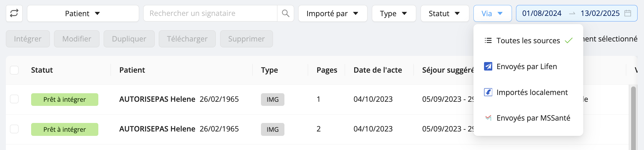Click page count 2 in the second row
This screenshot has width=644, height=150.
(x=318, y=129)
